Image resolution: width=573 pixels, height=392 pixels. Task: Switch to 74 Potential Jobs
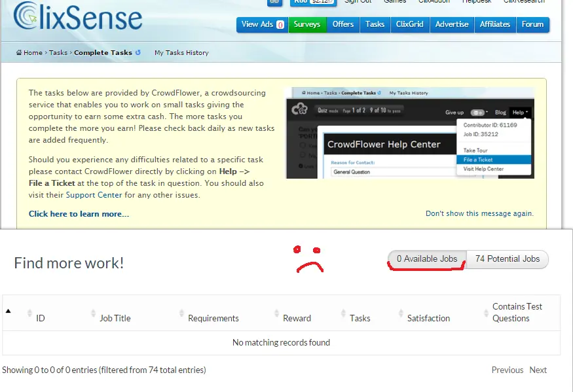click(x=508, y=259)
